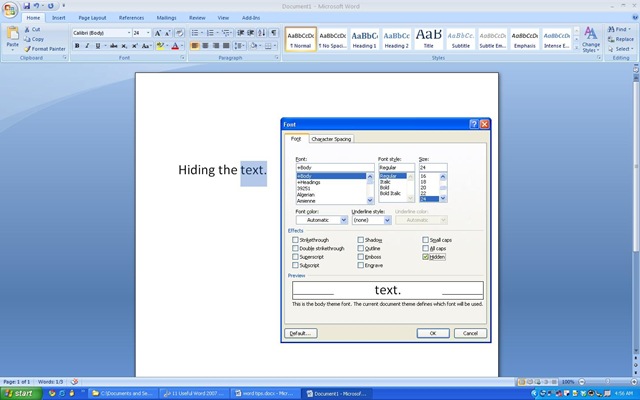Confirm Font dialog with OK
This screenshot has width=640, height=400.
click(433, 333)
